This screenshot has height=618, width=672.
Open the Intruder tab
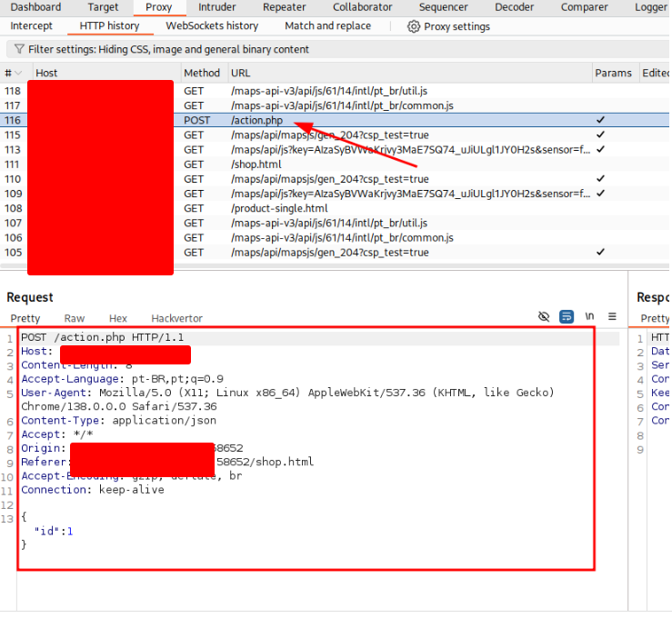pyautogui.click(x=216, y=7)
